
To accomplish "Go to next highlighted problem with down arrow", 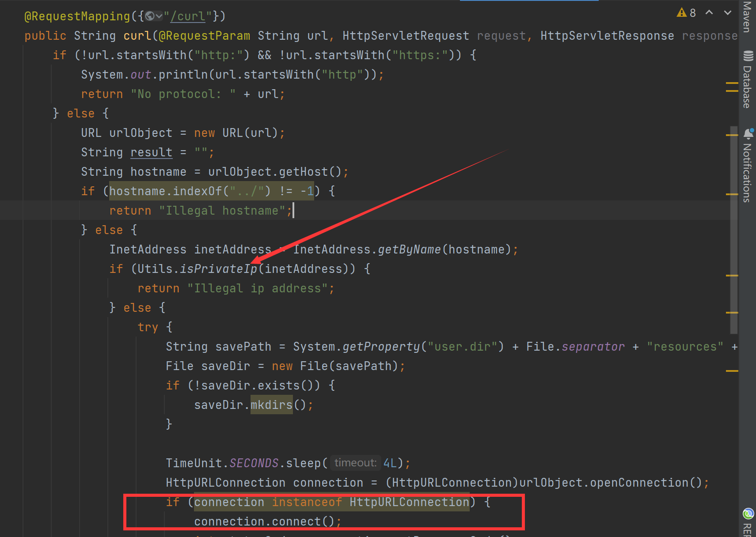I will coord(728,13).
